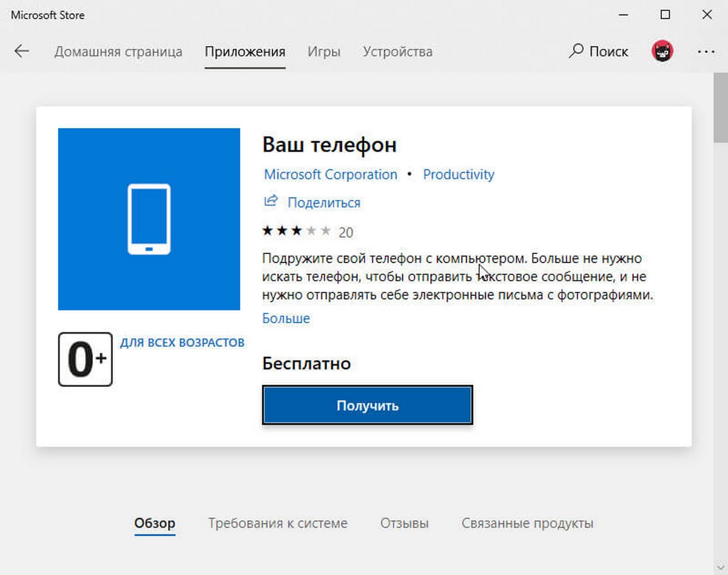Open the Отзывы tab

tap(405, 523)
